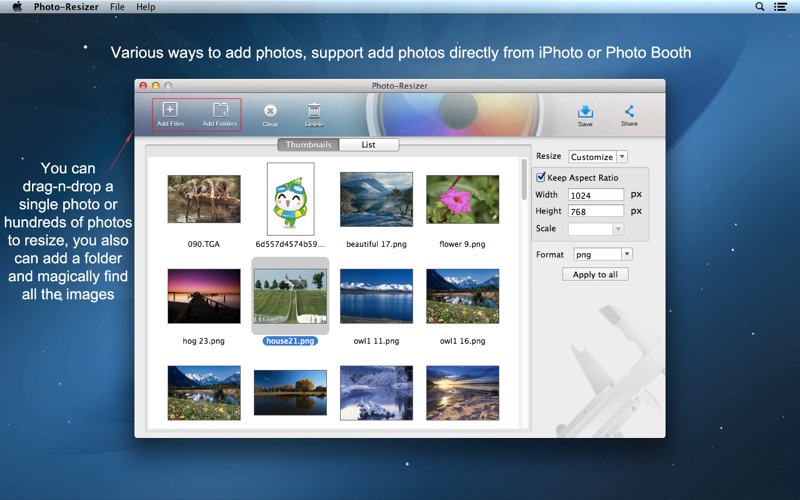
Task: Expand the Resize Customize dropdown
Action: (x=597, y=157)
